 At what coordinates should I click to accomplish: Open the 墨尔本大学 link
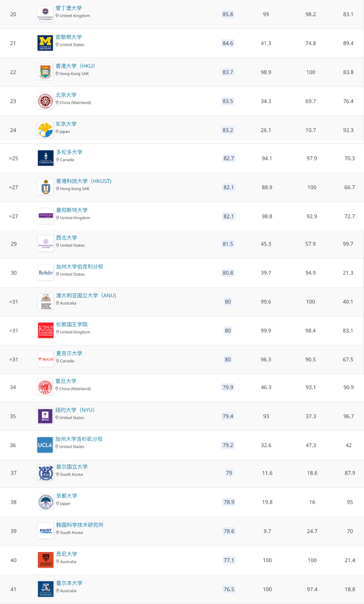(x=69, y=583)
